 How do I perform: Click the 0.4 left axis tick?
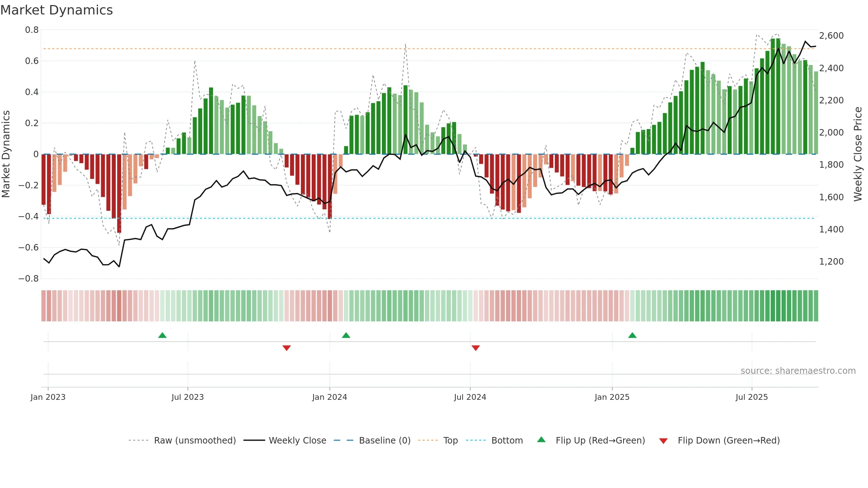[32, 92]
